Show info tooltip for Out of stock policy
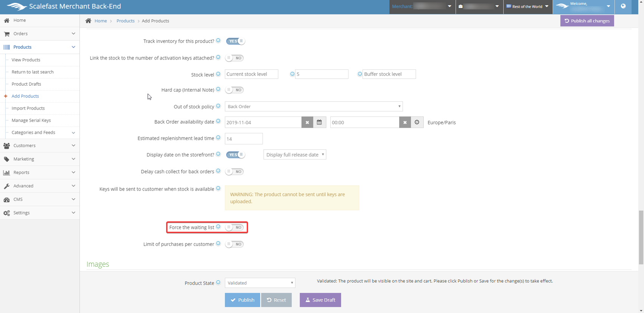 pos(218,106)
